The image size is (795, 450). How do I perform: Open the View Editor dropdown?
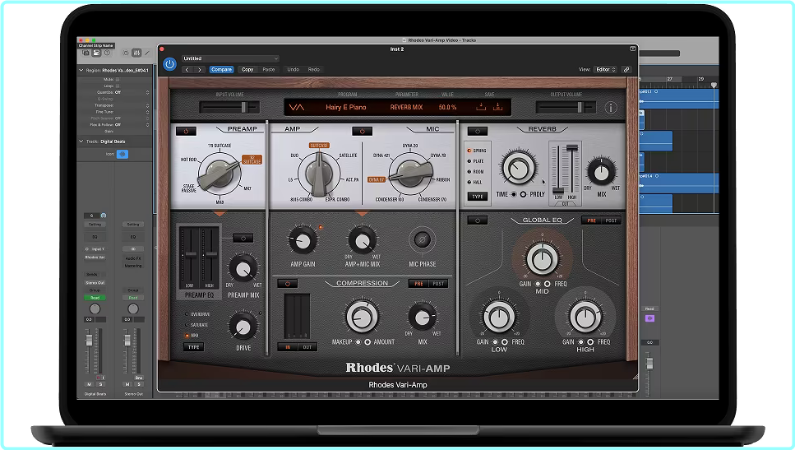[x=606, y=70]
